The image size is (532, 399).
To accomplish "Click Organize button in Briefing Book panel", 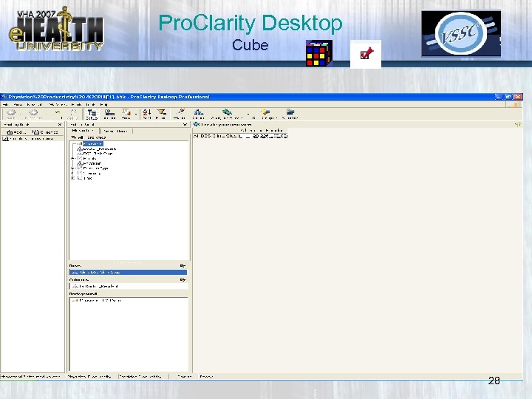I will click(45, 132).
